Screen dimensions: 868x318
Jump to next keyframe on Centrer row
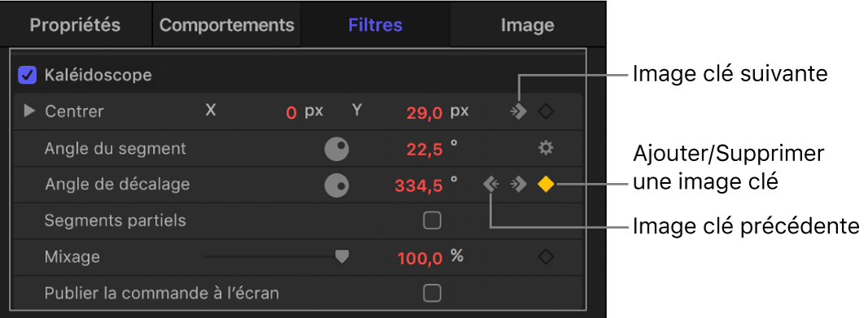(518, 111)
